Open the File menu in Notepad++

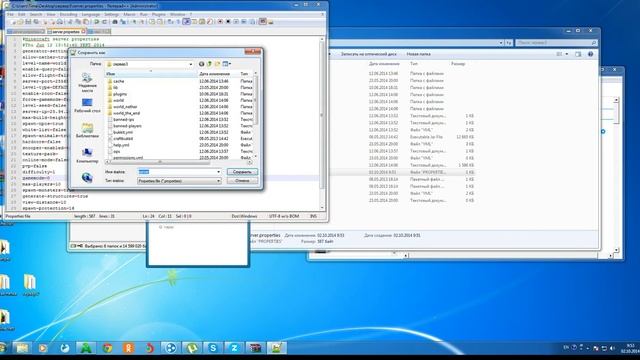point(10,14)
